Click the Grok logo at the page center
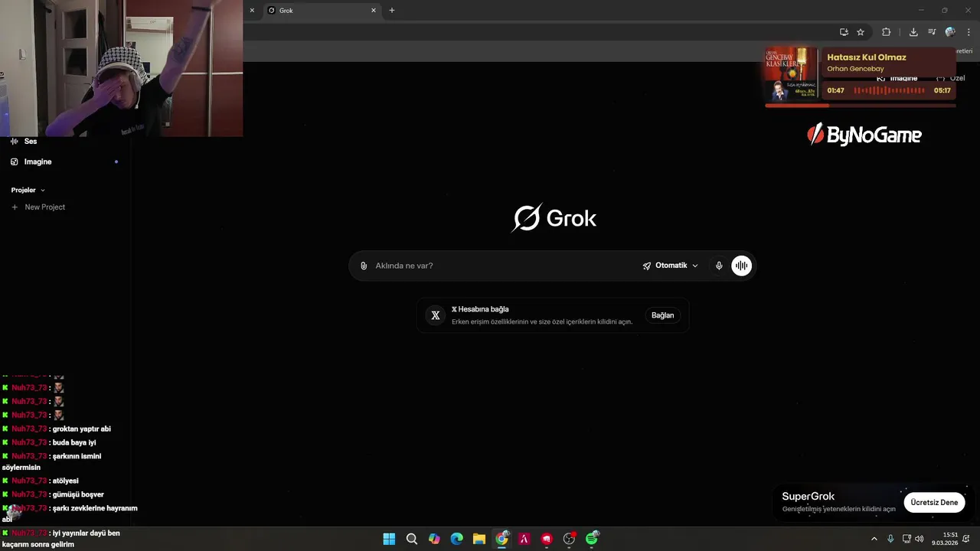This screenshot has height=551, width=980. [554, 218]
